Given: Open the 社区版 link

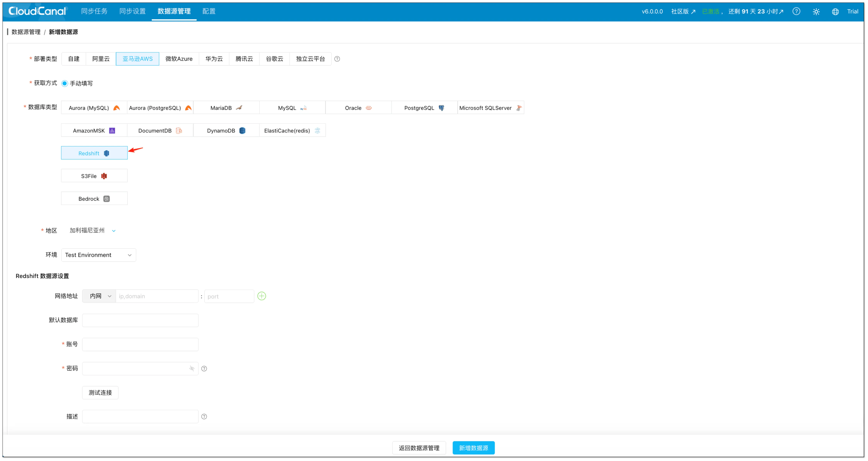Looking at the screenshot, I should click(x=683, y=11).
